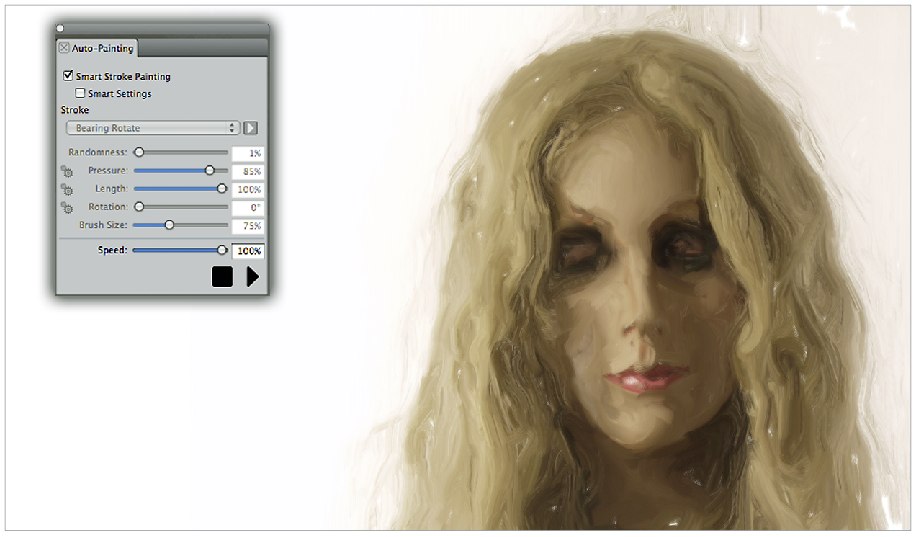The height and width of the screenshot is (537, 914).
Task: Select the Auto-Painting tab
Action: [x=97, y=48]
